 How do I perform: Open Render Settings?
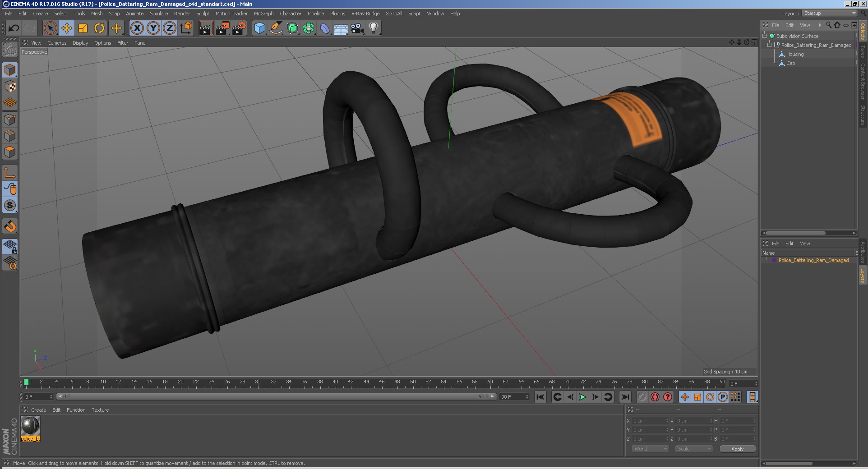tap(239, 28)
